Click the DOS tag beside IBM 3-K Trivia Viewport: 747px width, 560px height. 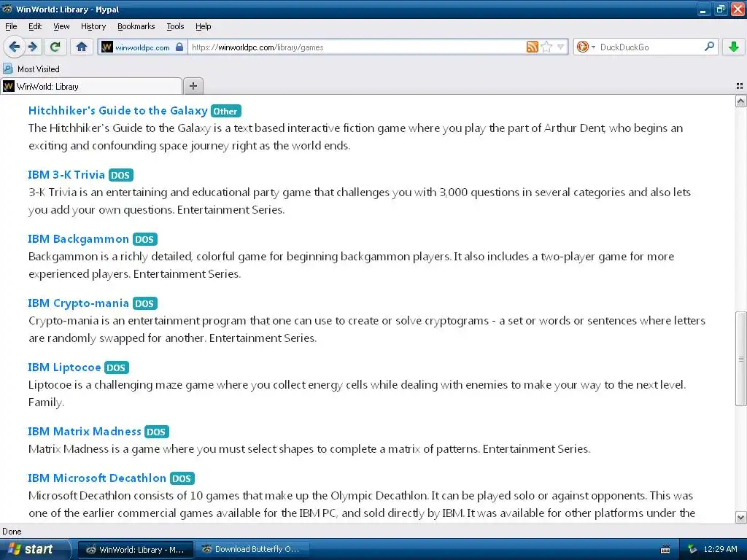[x=120, y=175]
